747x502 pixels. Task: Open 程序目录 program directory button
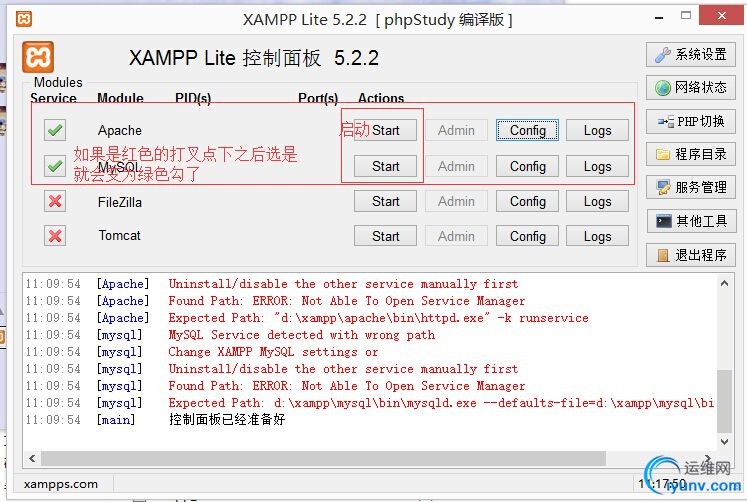691,154
